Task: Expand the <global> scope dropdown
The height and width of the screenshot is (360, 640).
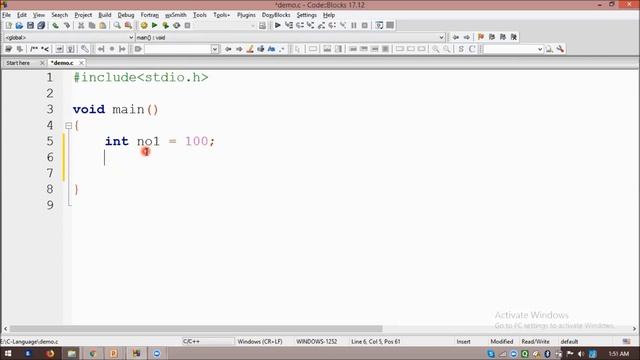Action: click(x=131, y=37)
